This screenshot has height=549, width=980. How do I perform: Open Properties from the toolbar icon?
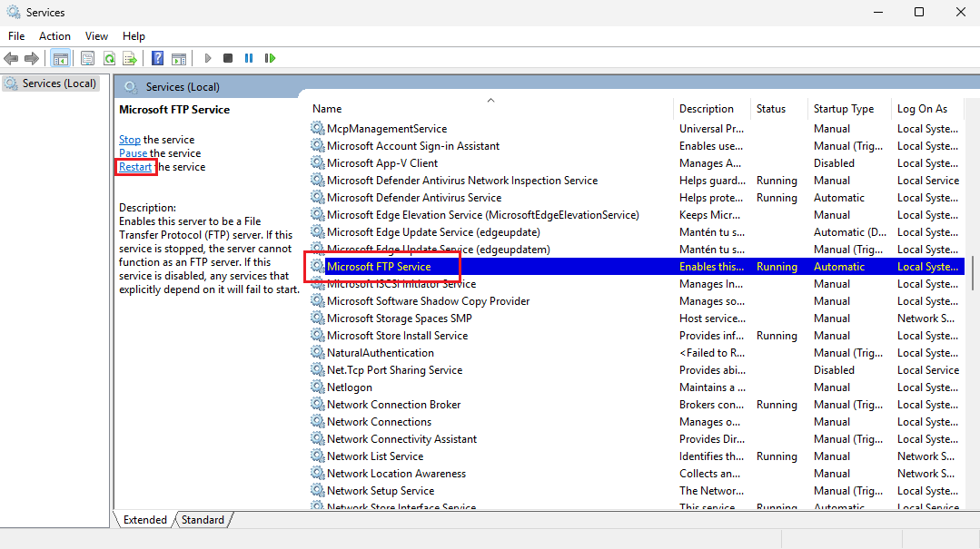tap(87, 58)
